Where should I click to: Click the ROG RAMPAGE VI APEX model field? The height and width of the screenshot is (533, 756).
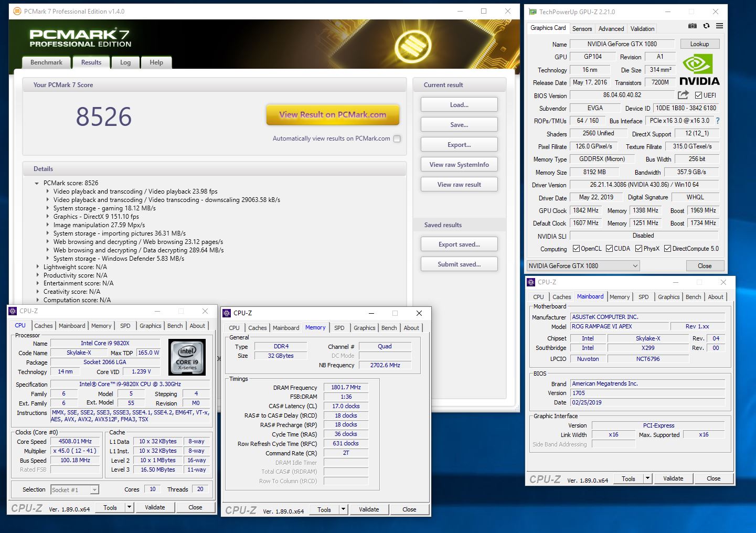pyautogui.click(x=620, y=326)
